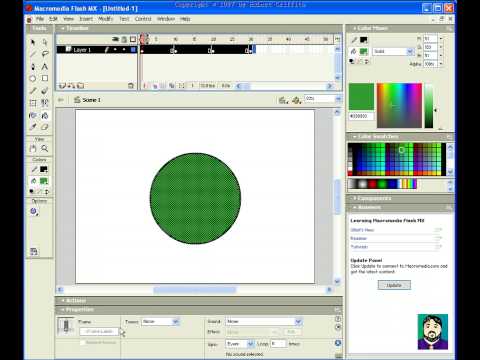480x360 pixels.
Task: Select the Lasso tool
Action: coord(45,54)
